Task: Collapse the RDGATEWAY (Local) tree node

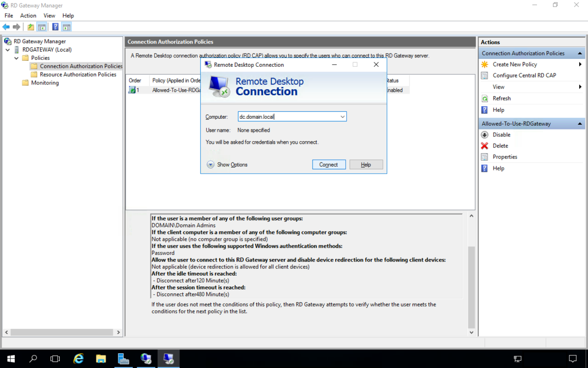Action: [x=8, y=50]
